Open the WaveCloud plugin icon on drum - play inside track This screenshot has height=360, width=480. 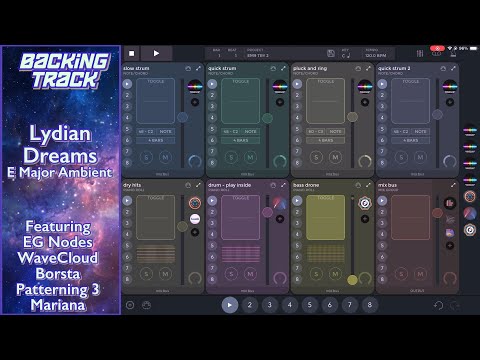[x=280, y=203]
